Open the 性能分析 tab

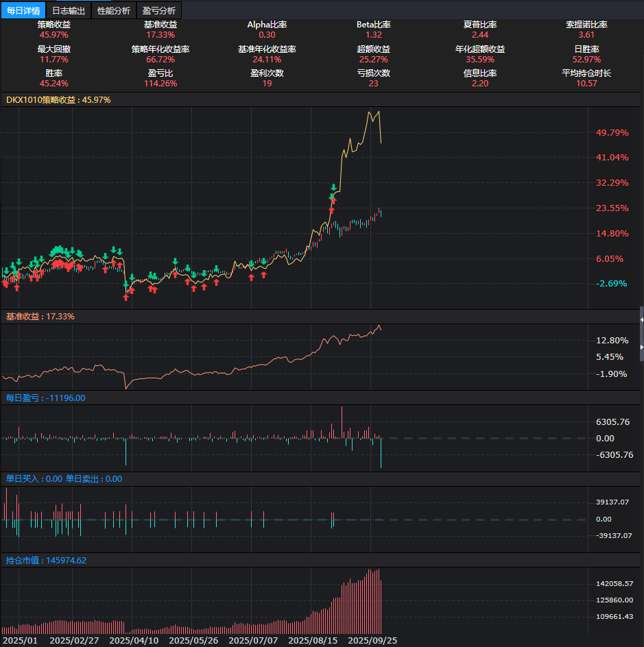(114, 10)
